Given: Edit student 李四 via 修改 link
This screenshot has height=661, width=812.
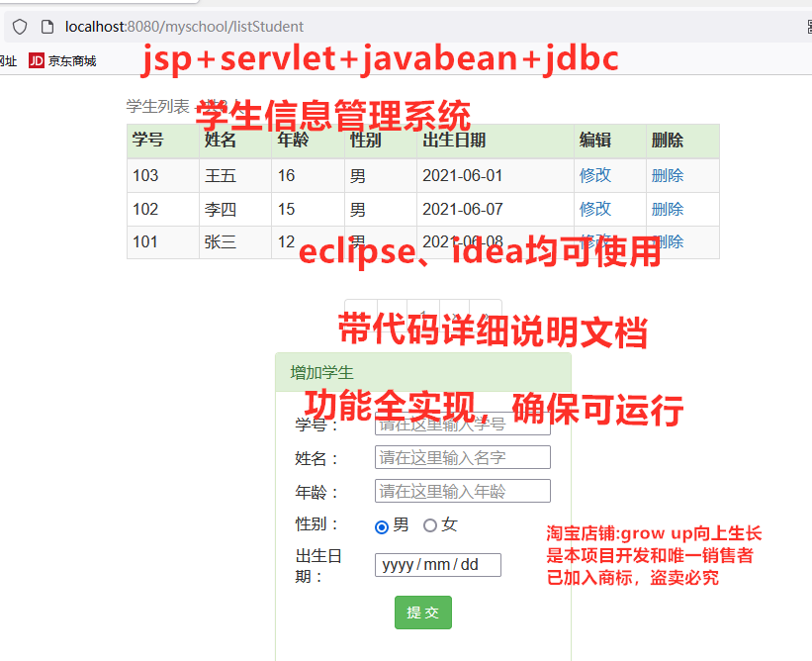Looking at the screenshot, I should pyautogui.click(x=594, y=209).
